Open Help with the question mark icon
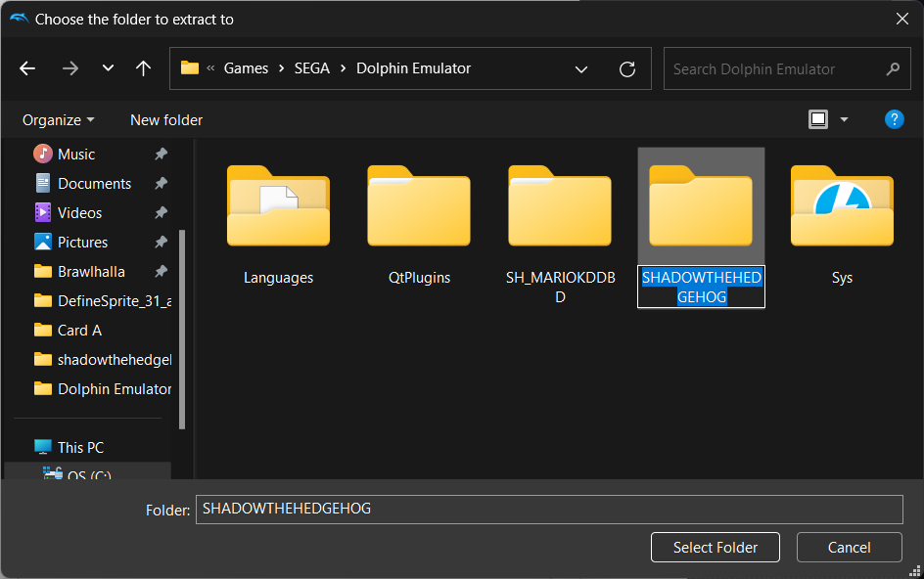Image resolution: width=924 pixels, height=579 pixels. (894, 119)
